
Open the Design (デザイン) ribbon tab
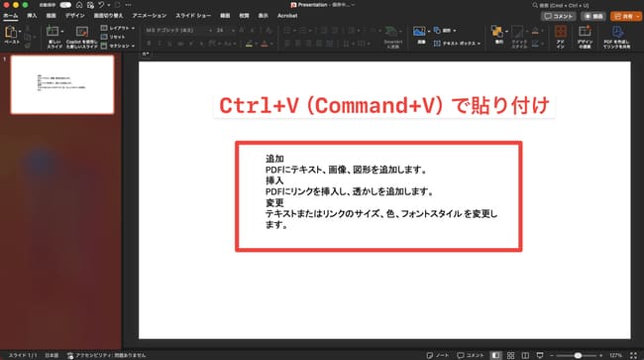click(74, 16)
